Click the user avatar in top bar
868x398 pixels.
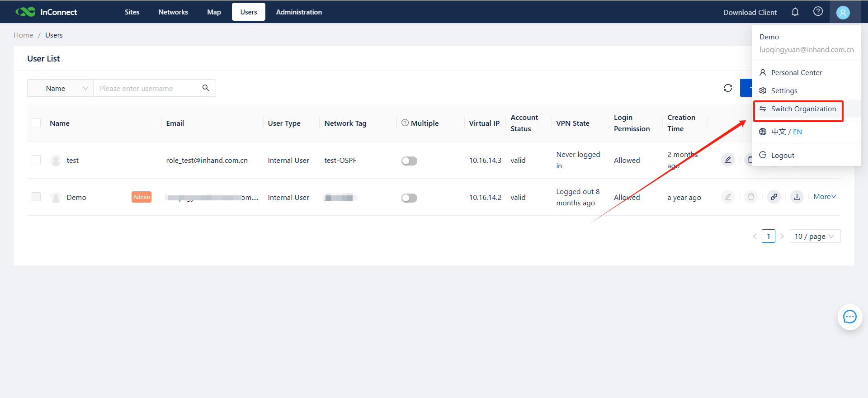coord(843,13)
